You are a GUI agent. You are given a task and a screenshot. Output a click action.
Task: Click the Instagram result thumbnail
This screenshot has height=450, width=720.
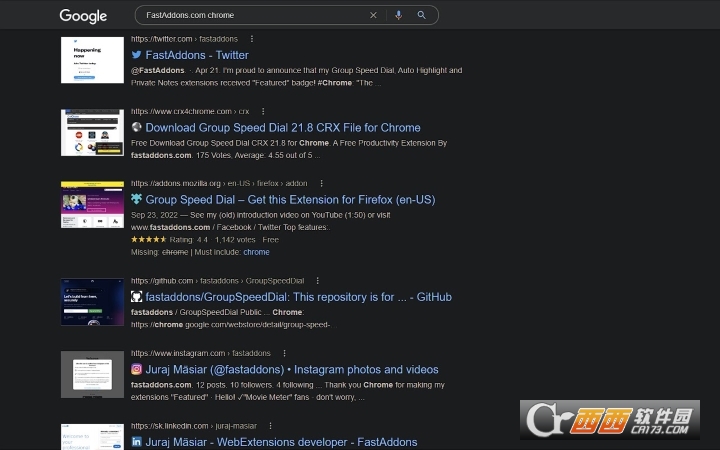pyautogui.click(x=92, y=375)
